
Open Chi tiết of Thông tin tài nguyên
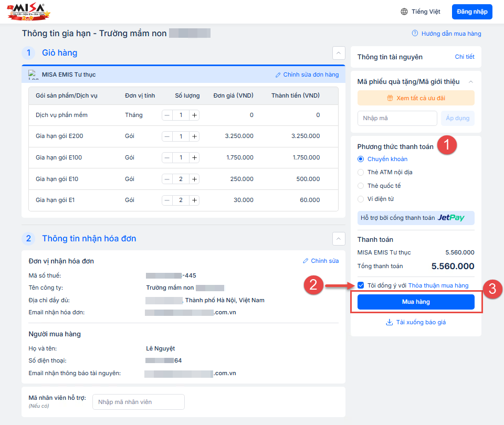click(x=465, y=57)
